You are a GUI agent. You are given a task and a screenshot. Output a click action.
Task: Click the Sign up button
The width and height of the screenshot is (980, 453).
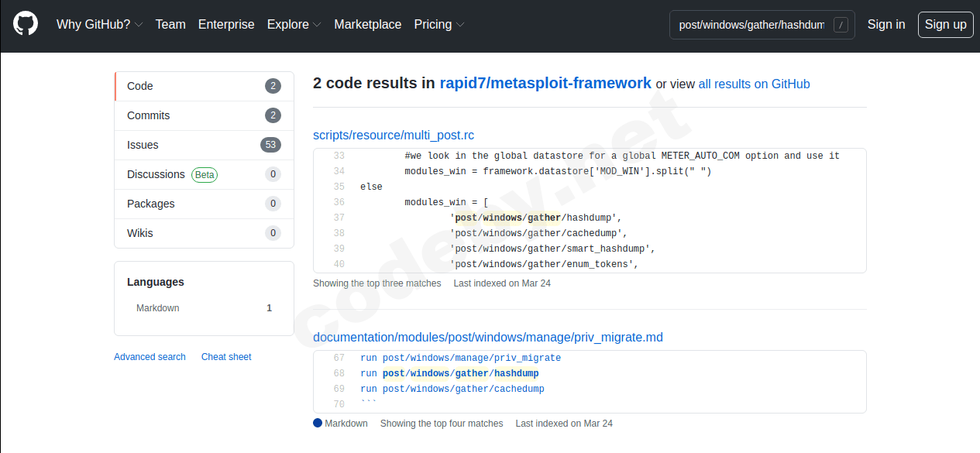(945, 24)
